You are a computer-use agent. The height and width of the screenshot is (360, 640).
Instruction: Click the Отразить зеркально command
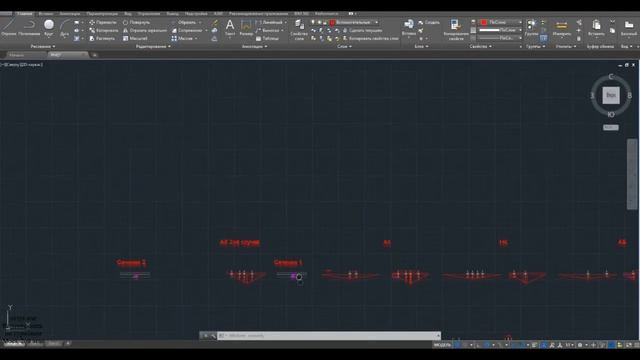tap(144, 30)
